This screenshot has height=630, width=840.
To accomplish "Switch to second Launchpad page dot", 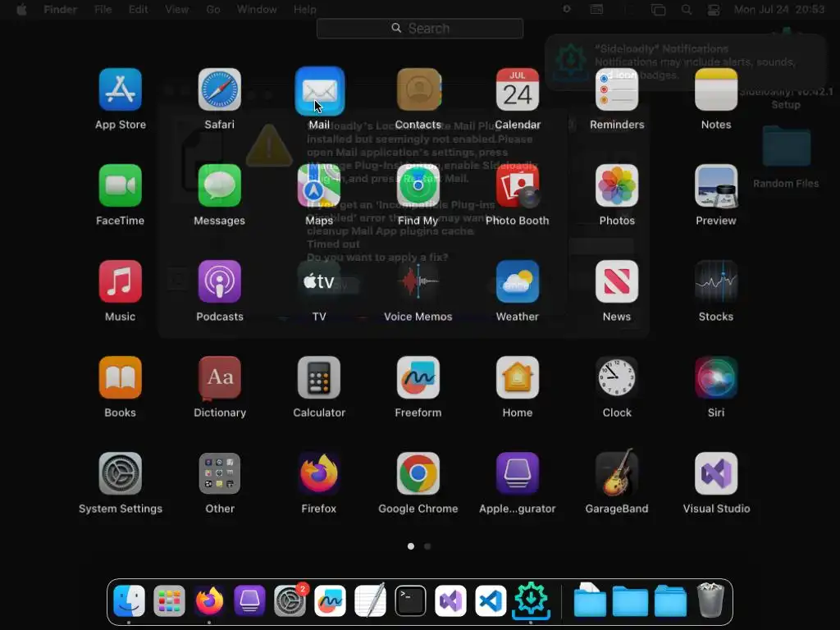I will click(427, 546).
